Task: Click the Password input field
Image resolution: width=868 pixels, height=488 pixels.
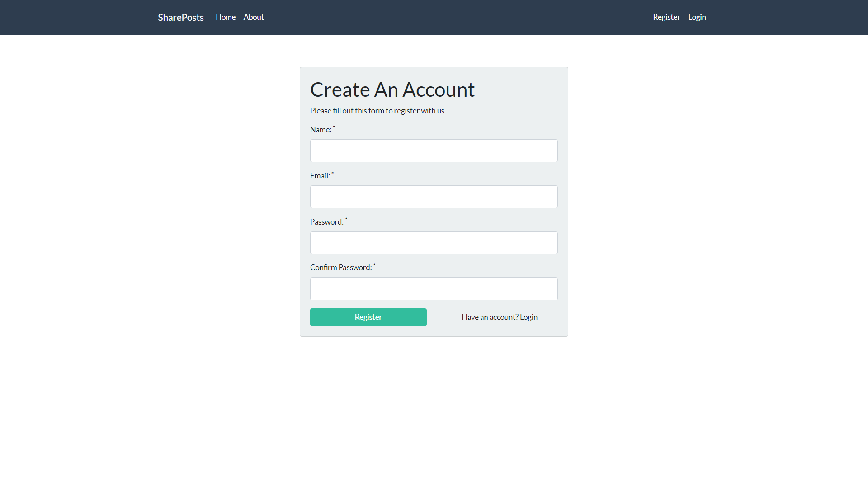Action: 434,243
